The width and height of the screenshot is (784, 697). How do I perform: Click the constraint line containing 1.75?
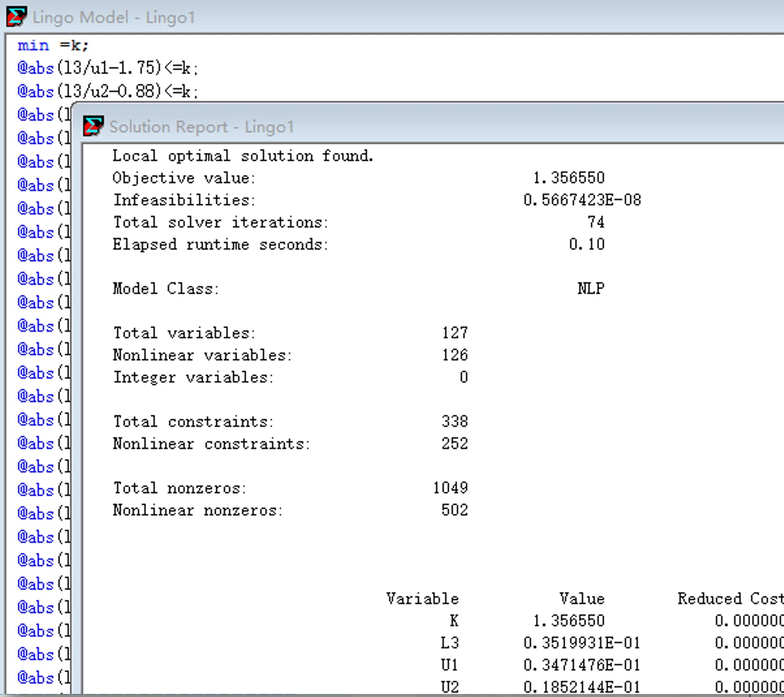tap(108, 68)
